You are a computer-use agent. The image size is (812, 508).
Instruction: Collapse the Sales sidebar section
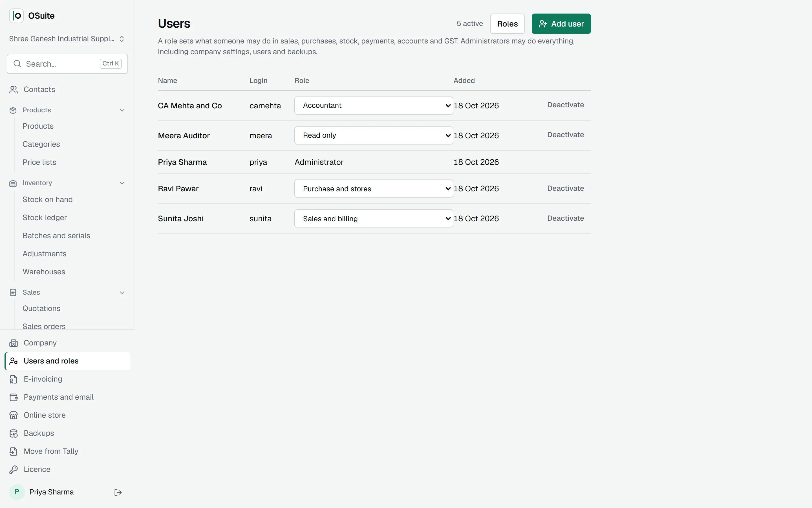pyautogui.click(x=122, y=293)
